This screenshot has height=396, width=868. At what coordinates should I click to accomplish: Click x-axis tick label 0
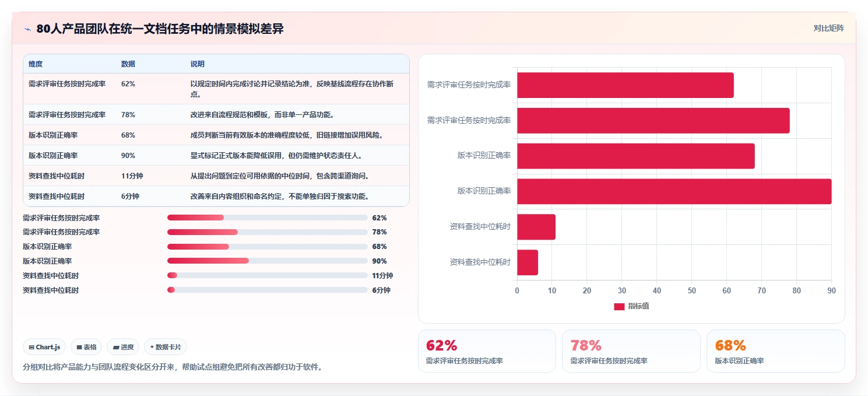[517, 290]
